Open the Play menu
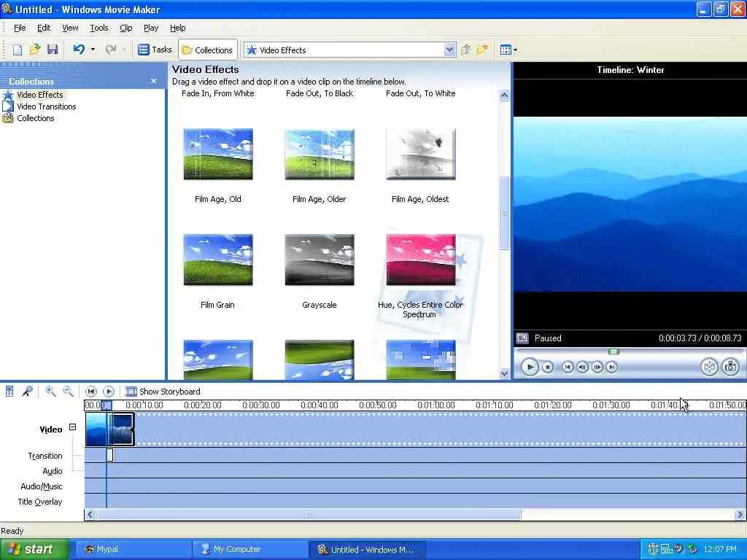This screenshot has width=747, height=560. coord(151,28)
